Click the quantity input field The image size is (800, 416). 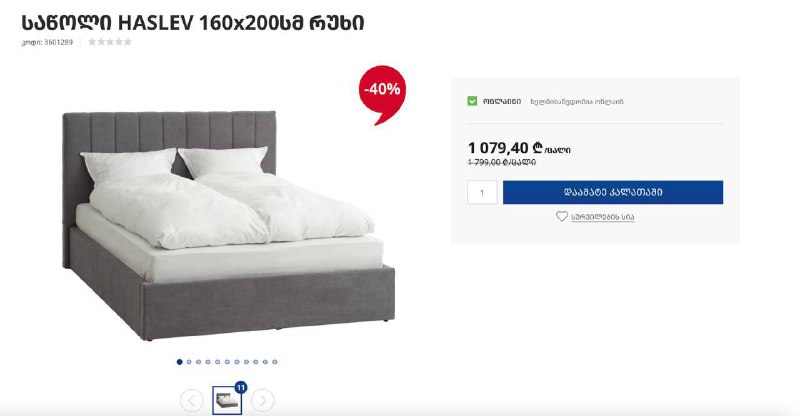coord(482,192)
